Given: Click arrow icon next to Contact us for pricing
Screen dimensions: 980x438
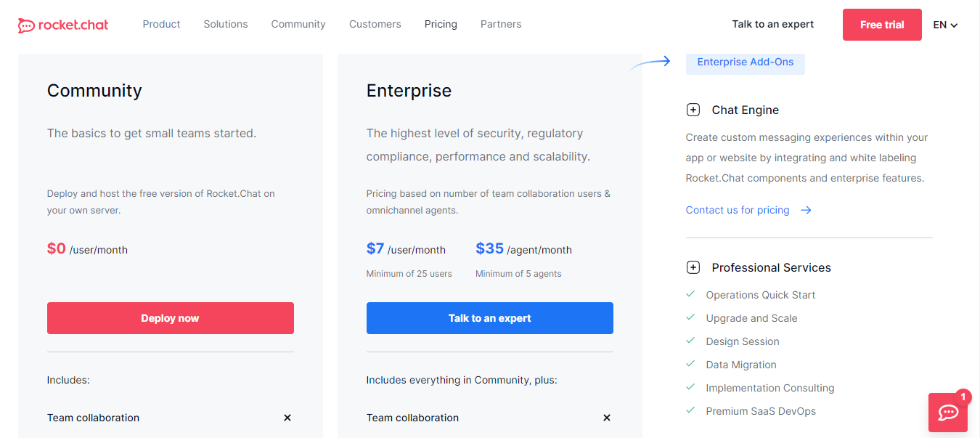Looking at the screenshot, I should (x=806, y=210).
